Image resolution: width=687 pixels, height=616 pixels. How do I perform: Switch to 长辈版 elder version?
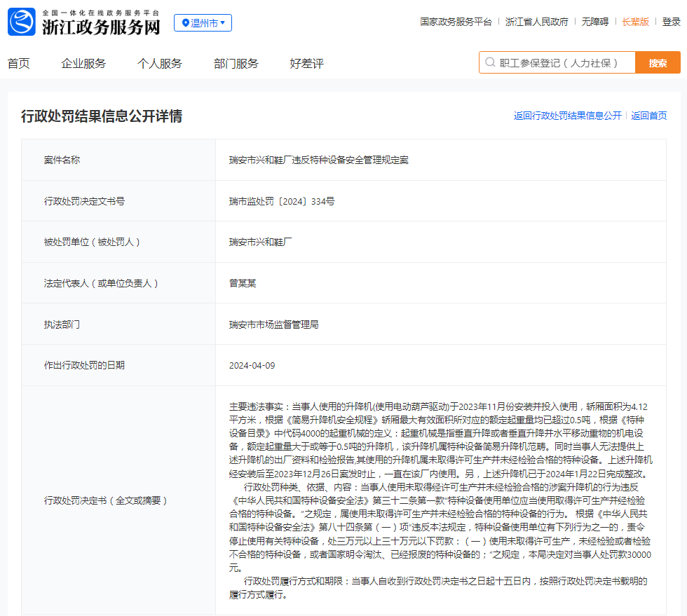pos(635,22)
